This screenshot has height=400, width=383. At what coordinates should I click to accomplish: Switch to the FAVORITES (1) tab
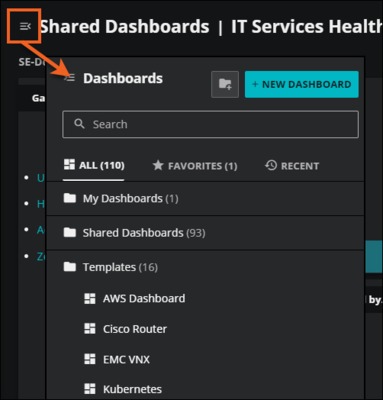point(195,166)
